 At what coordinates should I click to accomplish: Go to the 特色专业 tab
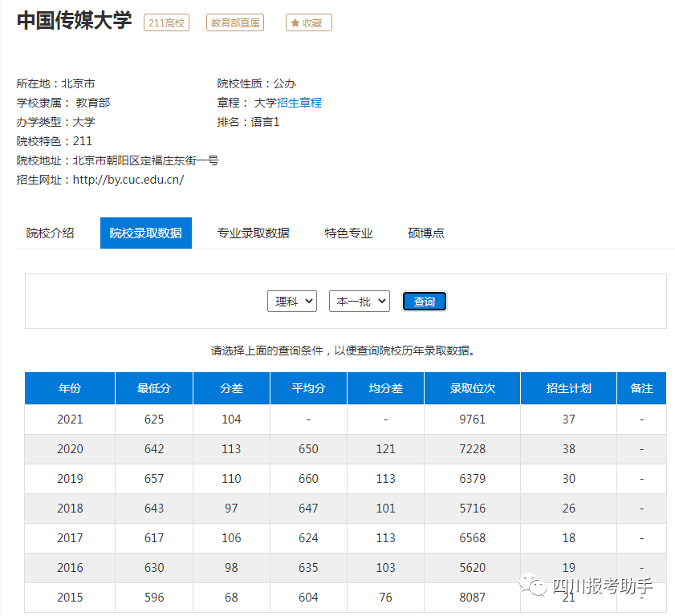[348, 233]
